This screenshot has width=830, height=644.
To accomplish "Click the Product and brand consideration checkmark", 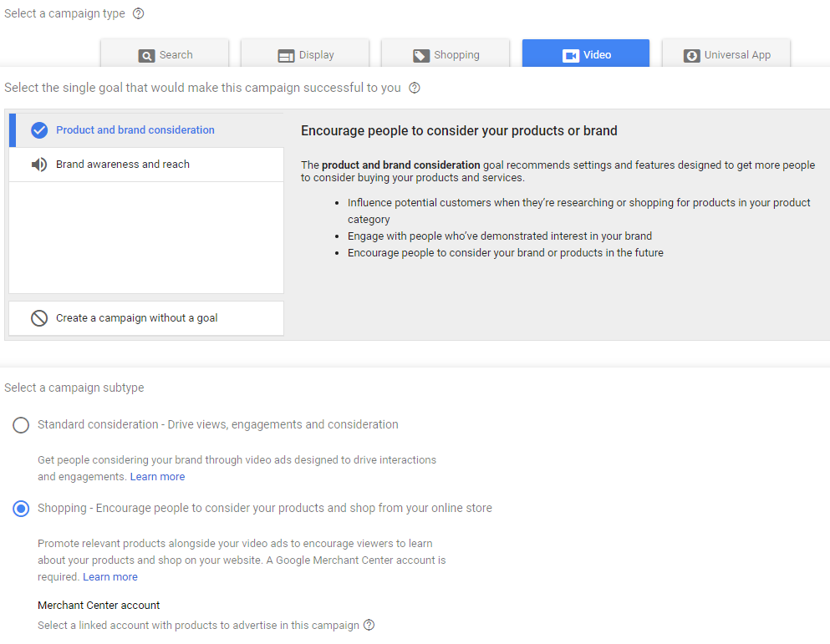I will (39, 130).
